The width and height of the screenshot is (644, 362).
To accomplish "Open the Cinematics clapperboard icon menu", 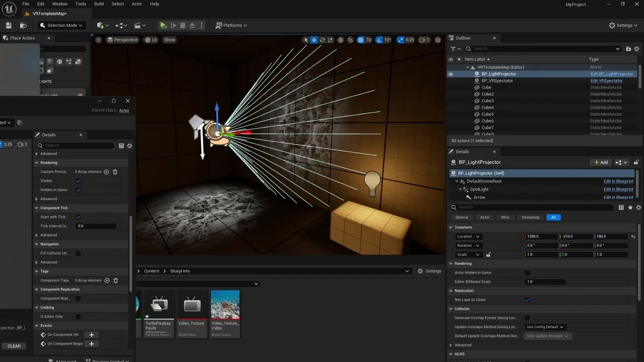I will click(x=140, y=25).
